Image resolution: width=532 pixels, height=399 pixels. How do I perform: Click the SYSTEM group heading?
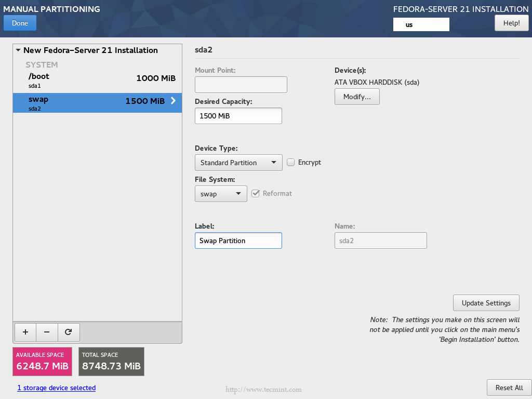click(42, 65)
